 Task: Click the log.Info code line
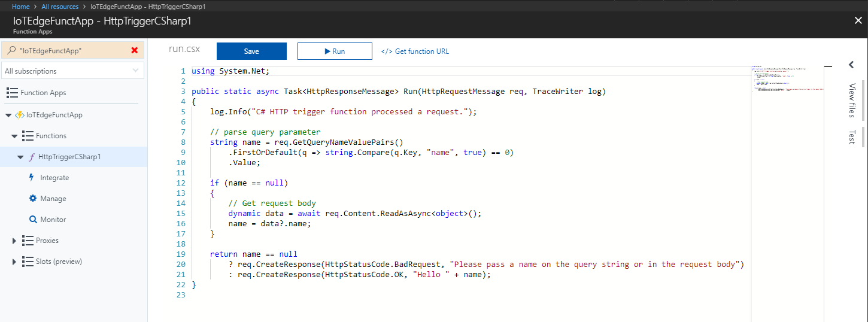click(x=344, y=112)
